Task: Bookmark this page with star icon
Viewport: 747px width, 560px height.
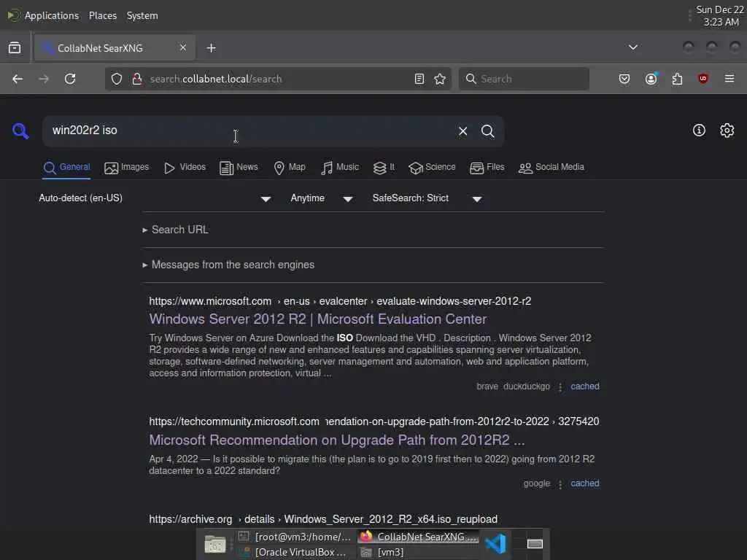Action: [440, 79]
